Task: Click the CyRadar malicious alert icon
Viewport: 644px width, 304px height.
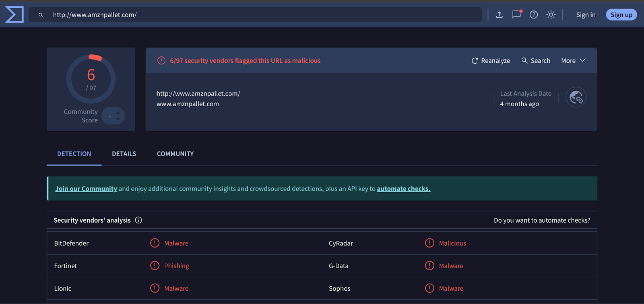Action: (x=429, y=243)
